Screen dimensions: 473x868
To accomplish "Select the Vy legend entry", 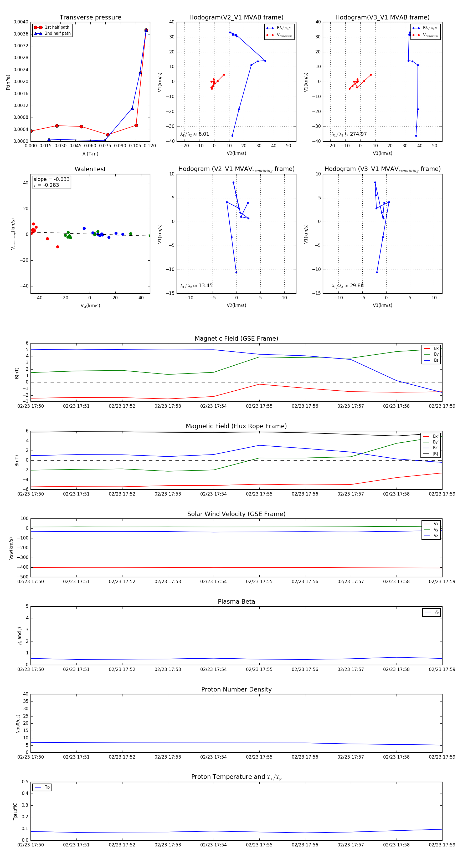I will point(431,530).
